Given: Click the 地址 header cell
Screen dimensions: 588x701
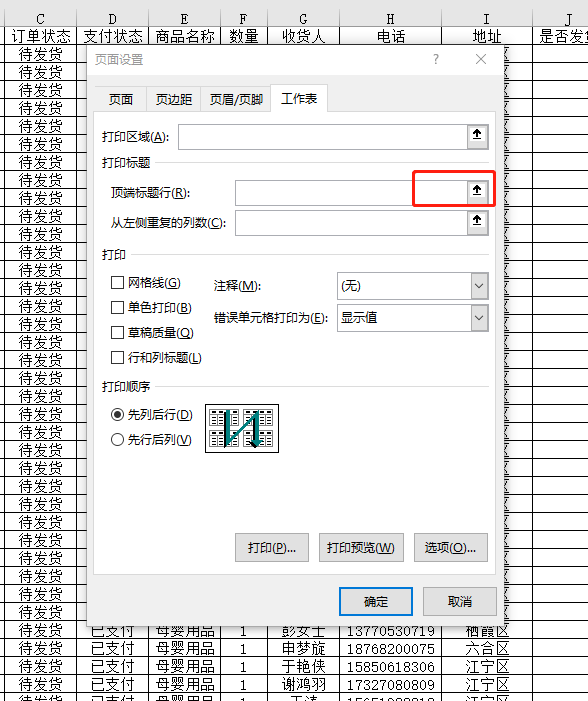Looking at the screenshot, I should click(486, 36).
